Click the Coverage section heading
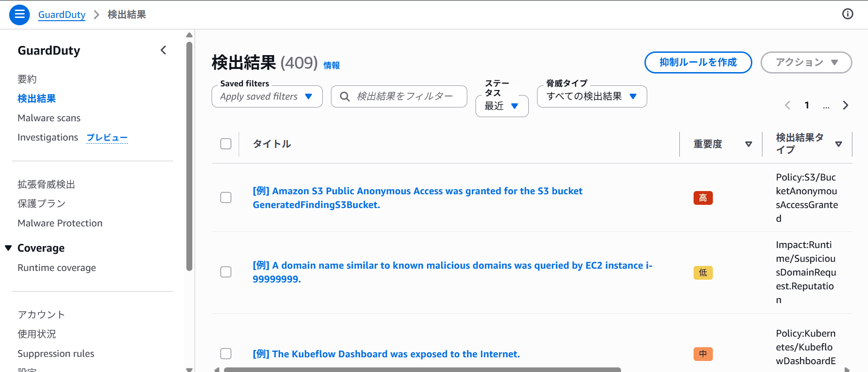The image size is (868, 372). pyautogui.click(x=41, y=248)
